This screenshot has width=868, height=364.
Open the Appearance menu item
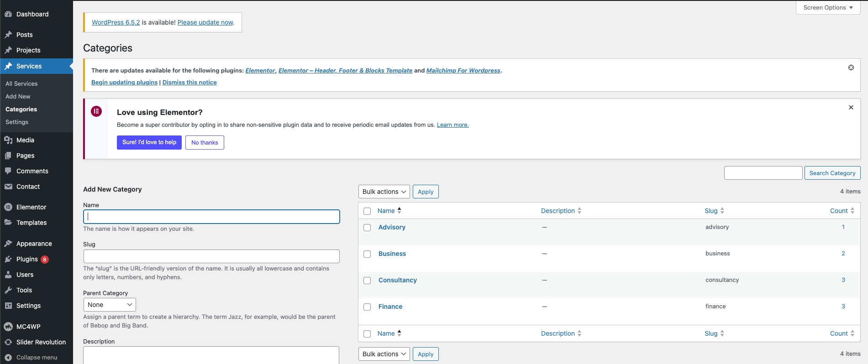point(34,244)
